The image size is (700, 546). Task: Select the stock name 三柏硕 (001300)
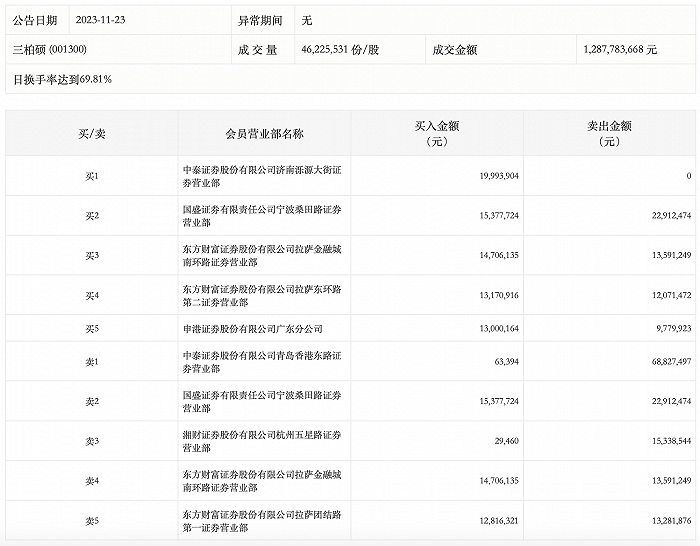pyautogui.click(x=50, y=50)
